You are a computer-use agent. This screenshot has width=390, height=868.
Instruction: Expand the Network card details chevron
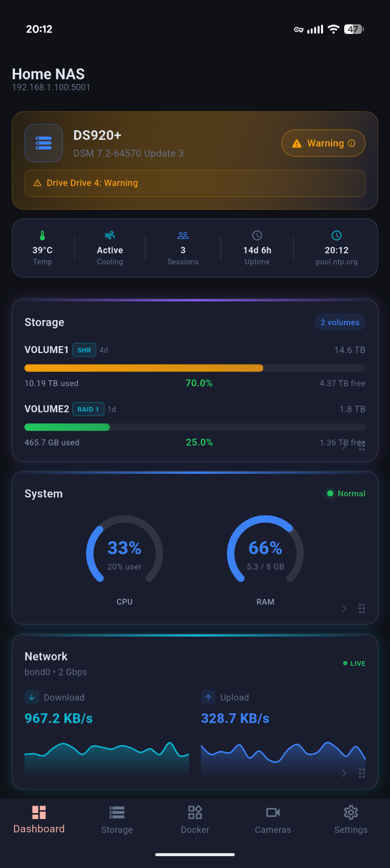[344, 773]
